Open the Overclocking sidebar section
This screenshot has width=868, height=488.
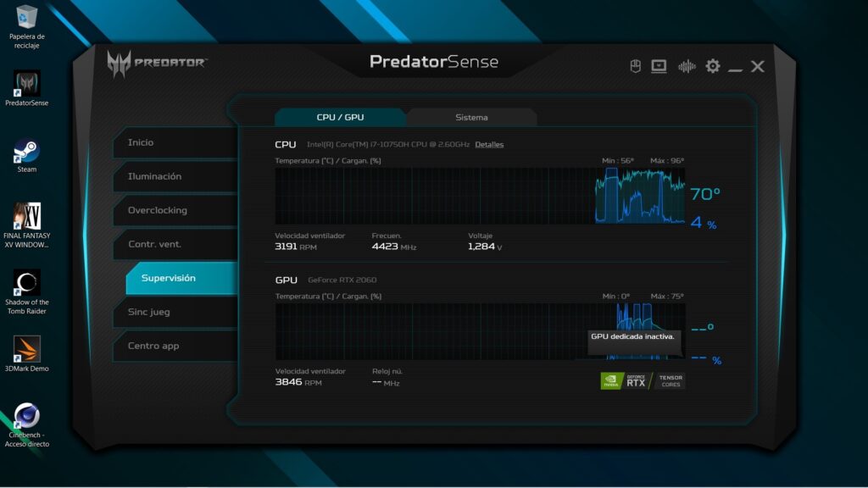pyautogui.click(x=175, y=210)
